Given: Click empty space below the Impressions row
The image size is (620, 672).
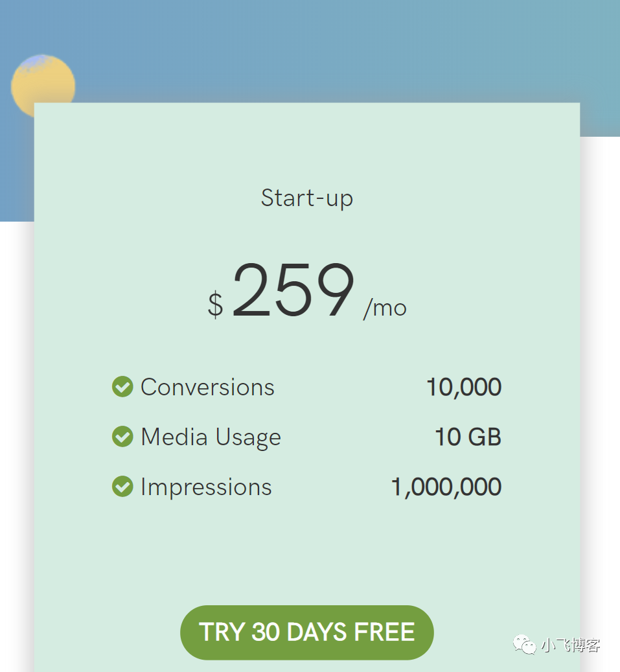Looking at the screenshot, I should coord(307,551).
